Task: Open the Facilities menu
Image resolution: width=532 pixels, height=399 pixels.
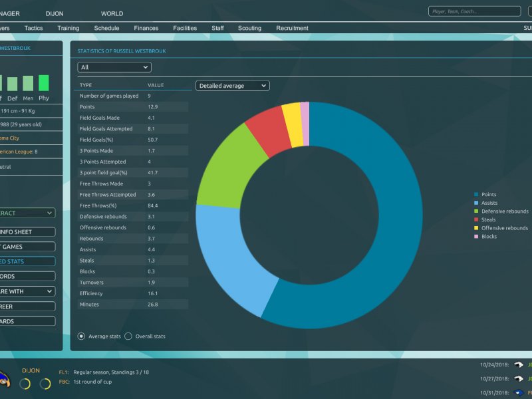Action: click(x=185, y=28)
